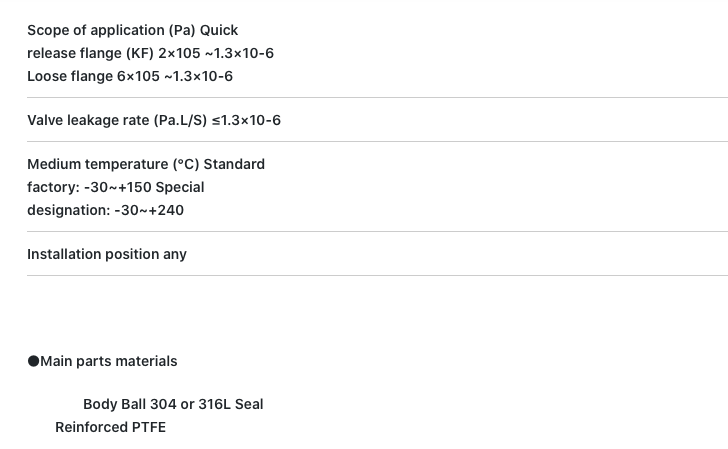This screenshot has height=449, width=728.
Task: Select the factory: -30~+150 Special line
Action: pyautogui.click(x=116, y=187)
